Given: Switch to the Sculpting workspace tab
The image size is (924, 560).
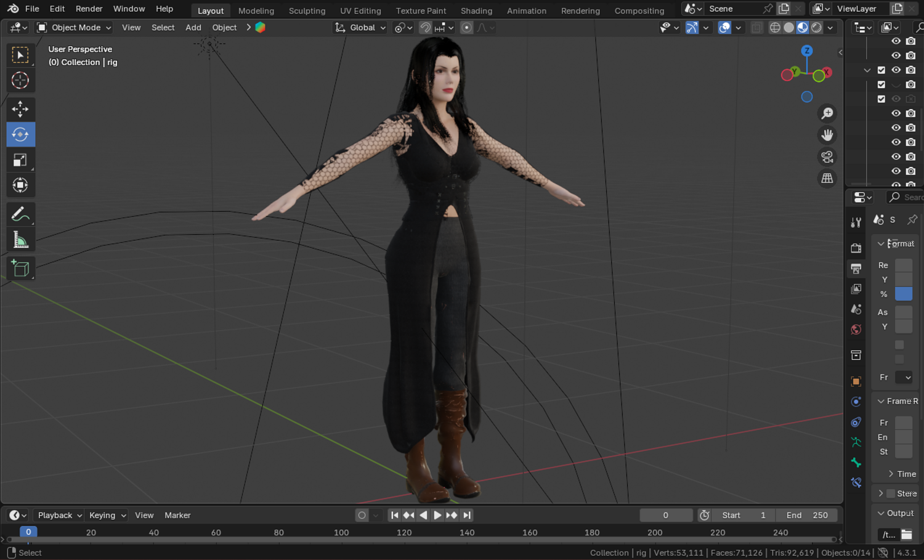Looking at the screenshot, I should click(x=307, y=10).
